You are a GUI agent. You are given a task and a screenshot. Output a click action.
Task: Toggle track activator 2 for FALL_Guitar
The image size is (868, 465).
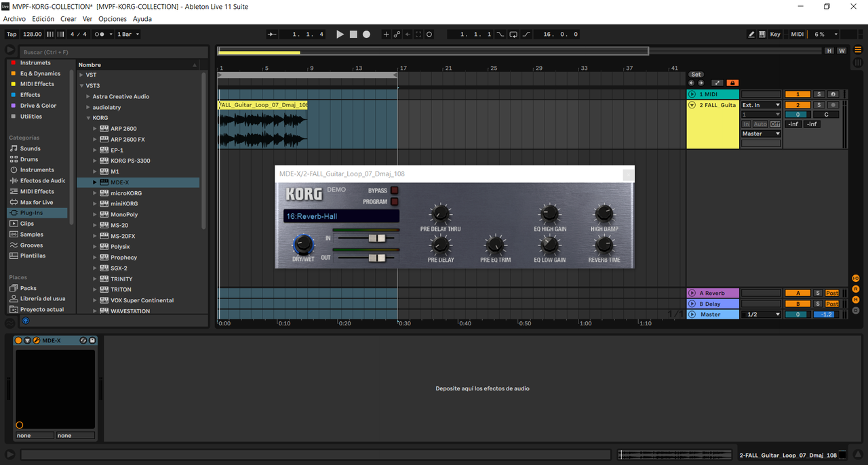(x=797, y=105)
